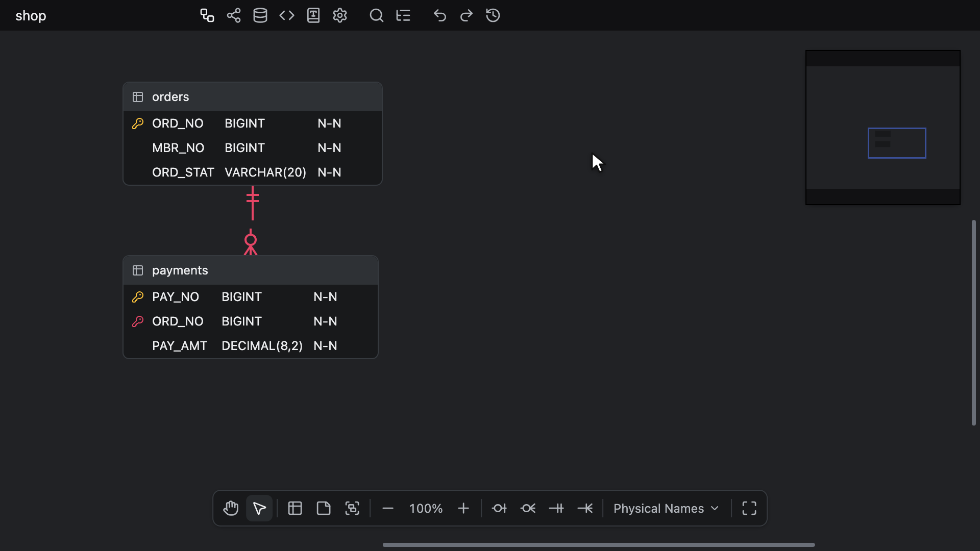Select ORD_NO column name in payments
Viewport: 980px width, 551px height.
pos(178,321)
